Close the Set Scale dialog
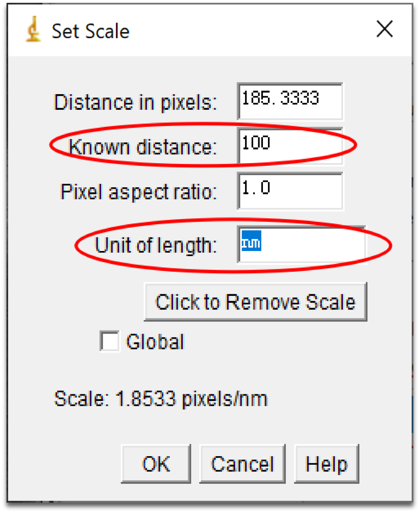The width and height of the screenshot is (420, 513). 384,30
